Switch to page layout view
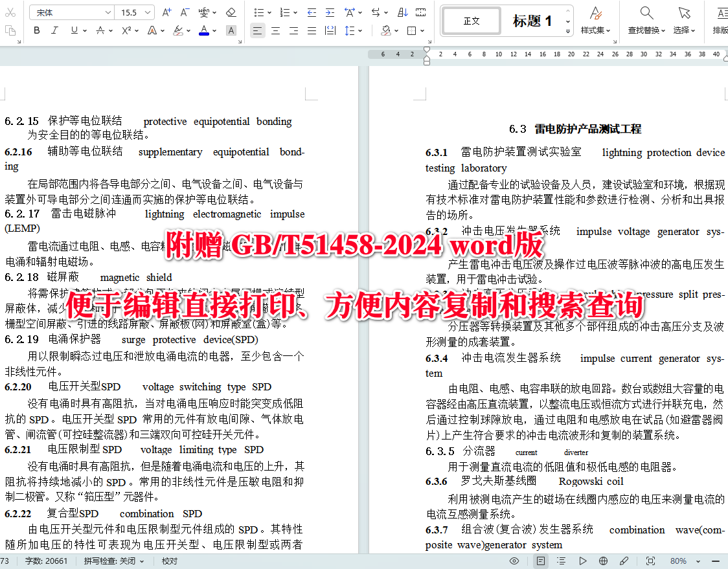Image resolution: width=728 pixels, height=569 pixels. click(540, 561)
